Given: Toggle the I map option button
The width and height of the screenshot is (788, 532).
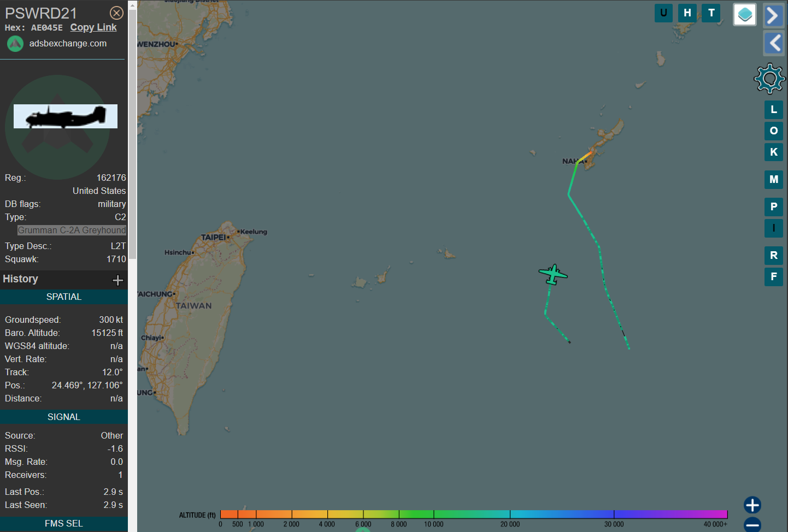Looking at the screenshot, I should tap(774, 228).
